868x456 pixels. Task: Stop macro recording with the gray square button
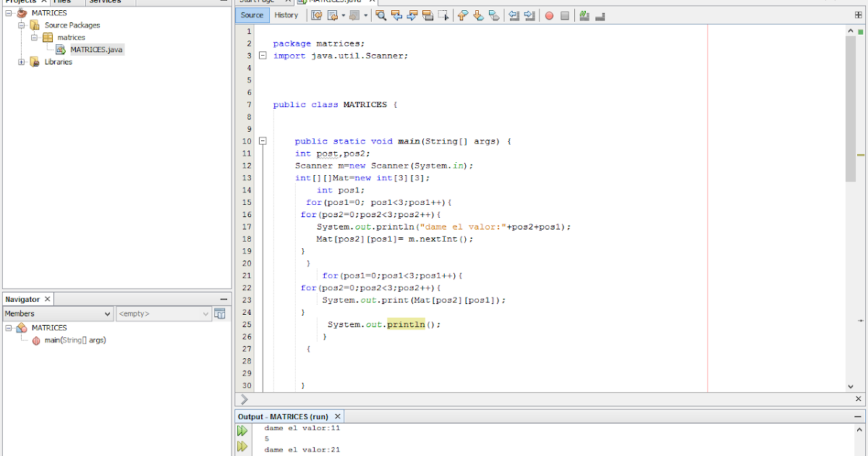click(564, 15)
